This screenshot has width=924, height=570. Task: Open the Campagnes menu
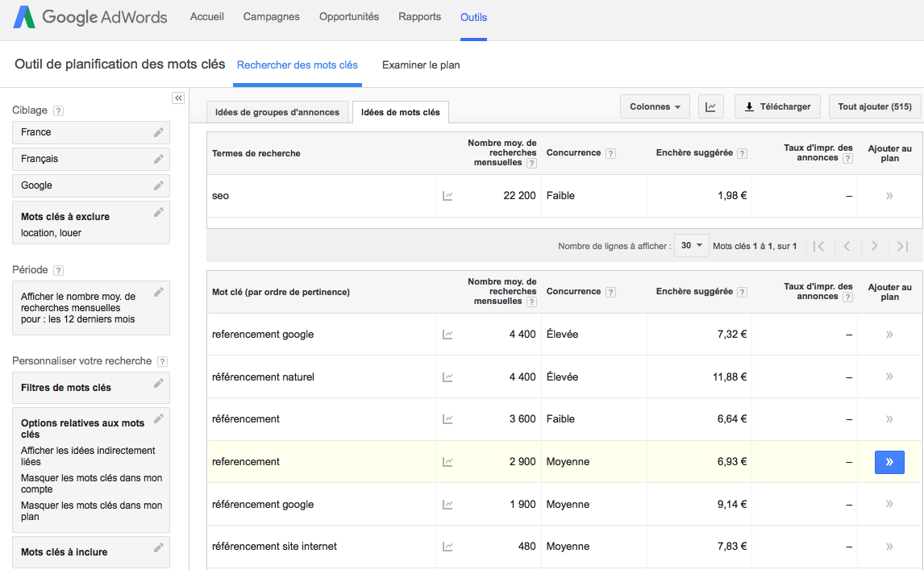[271, 16]
